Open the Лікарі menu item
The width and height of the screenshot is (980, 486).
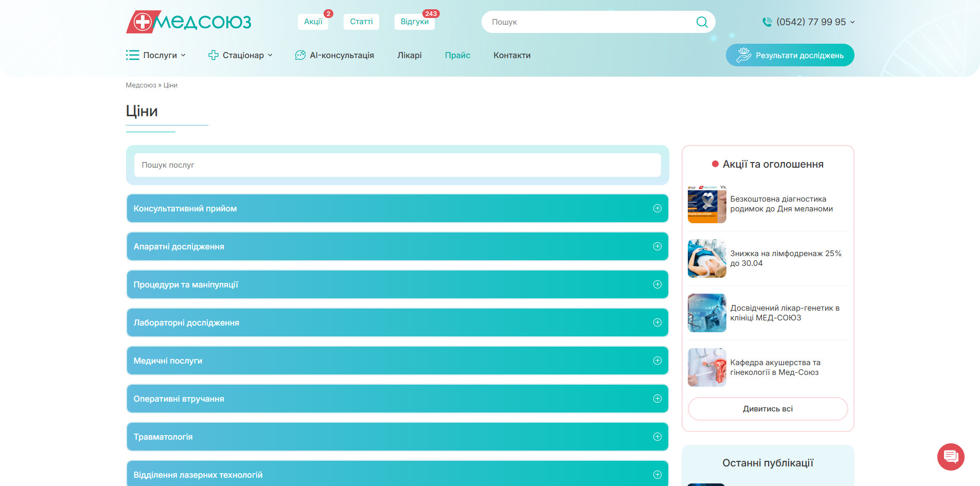pos(409,55)
